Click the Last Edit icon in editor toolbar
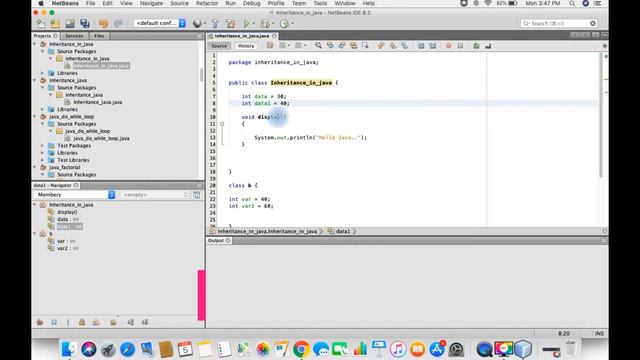This screenshot has width=640, height=360. tap(270, 46)
